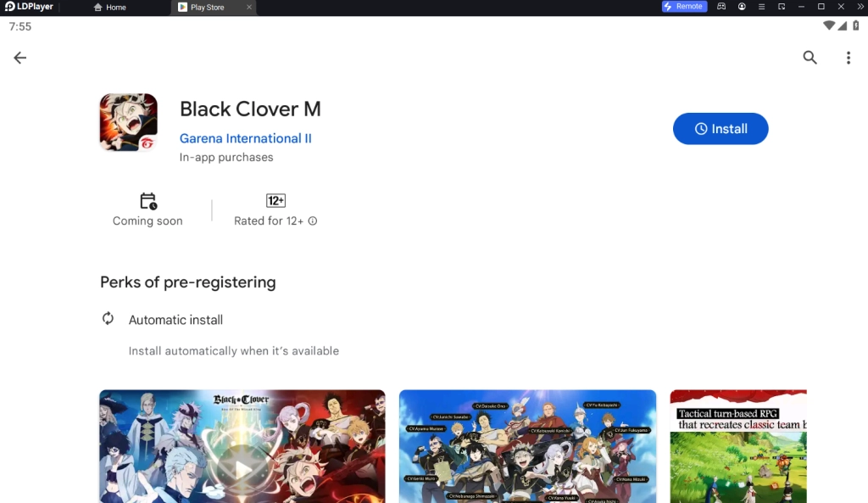Open LDPlayer's gamepad controls settings icon
The width and height of the screenshot is (868, 503).
pos(721,7)
